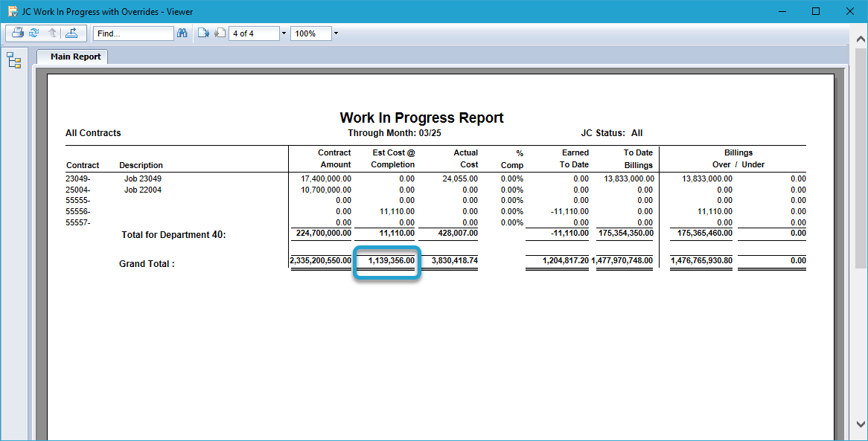Maximize the viewer window
The image size is (868, 441).
[x=816, y=11]
